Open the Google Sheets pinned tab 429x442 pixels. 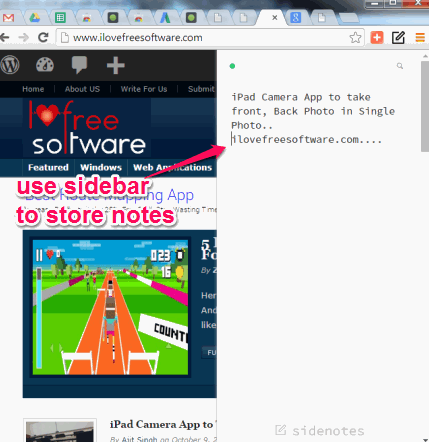click(60, 17)
